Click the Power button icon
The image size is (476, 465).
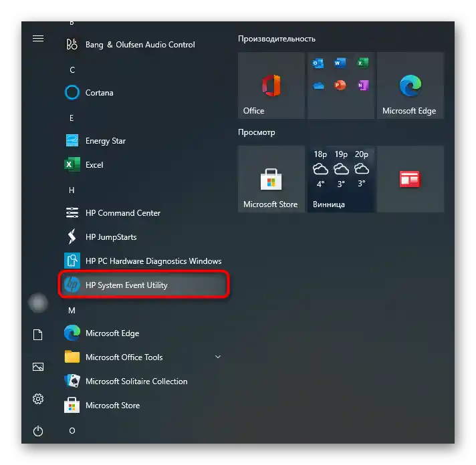click(x=38, y=431)
